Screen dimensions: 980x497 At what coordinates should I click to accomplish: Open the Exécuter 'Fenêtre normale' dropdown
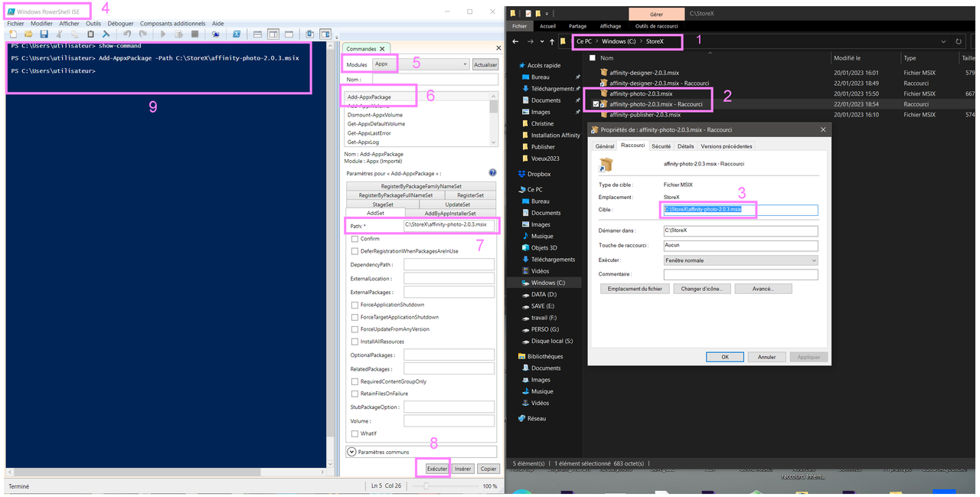[x=740, y=260]
